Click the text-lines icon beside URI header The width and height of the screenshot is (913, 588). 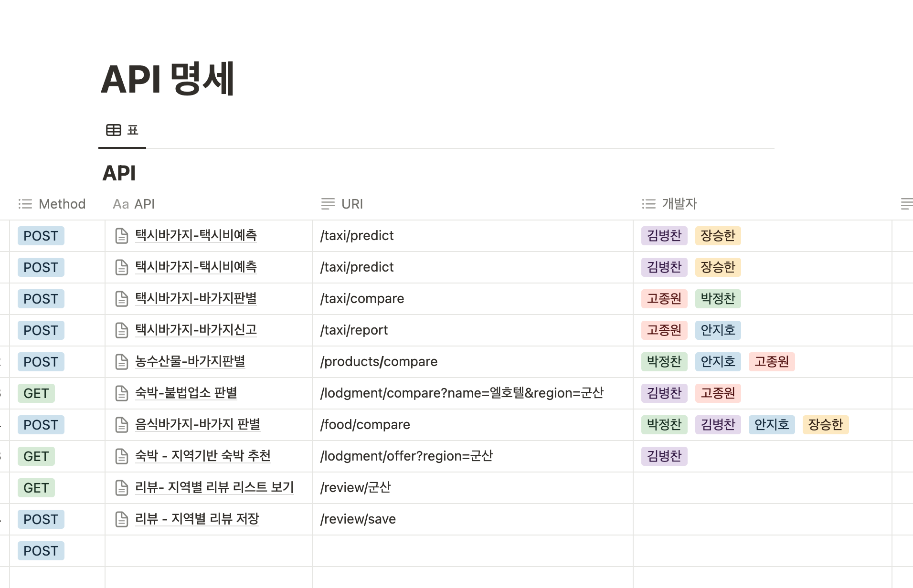click(328, 204)
